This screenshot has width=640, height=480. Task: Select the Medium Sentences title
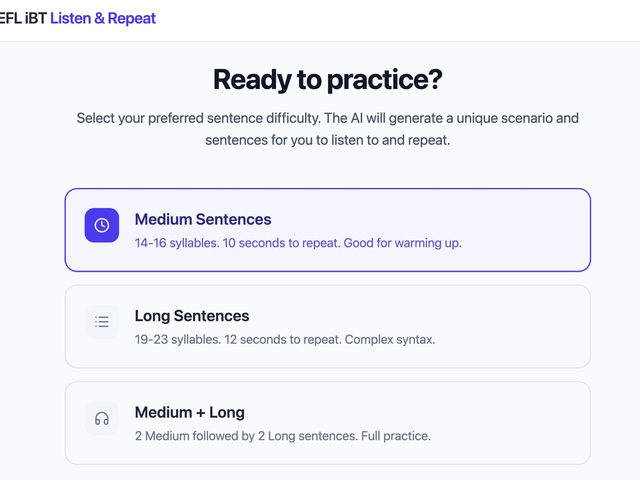[x=203, y=219]
